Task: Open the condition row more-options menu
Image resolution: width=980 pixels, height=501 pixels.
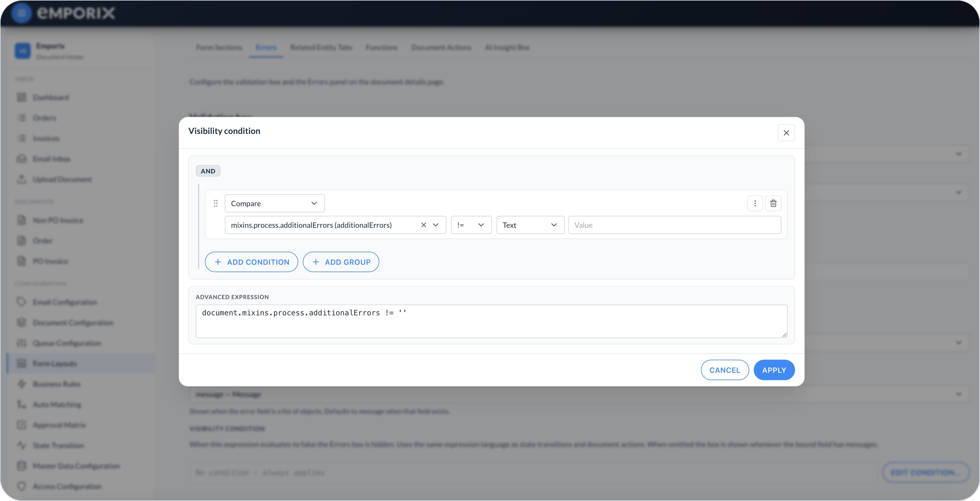Action: 755,203
